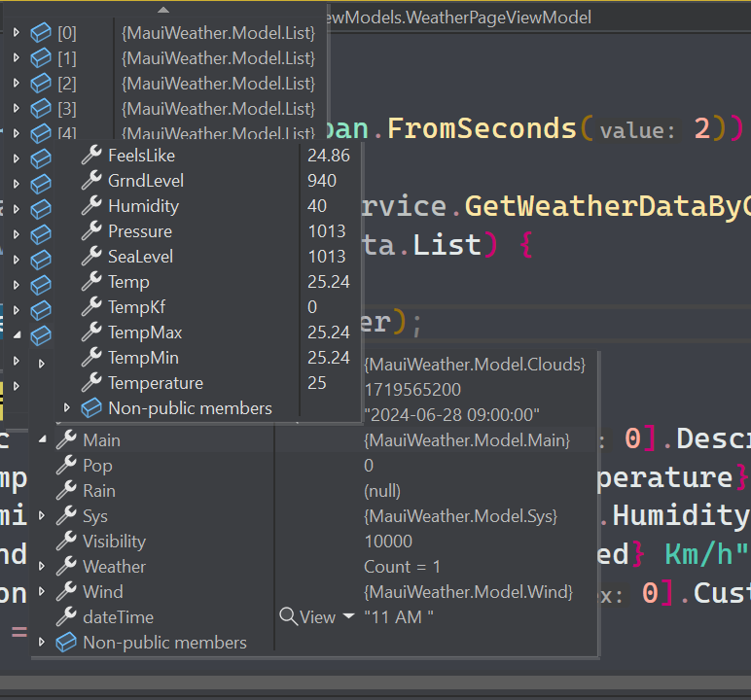
Task: Expand the Weather property node
Action: [42, 567]
